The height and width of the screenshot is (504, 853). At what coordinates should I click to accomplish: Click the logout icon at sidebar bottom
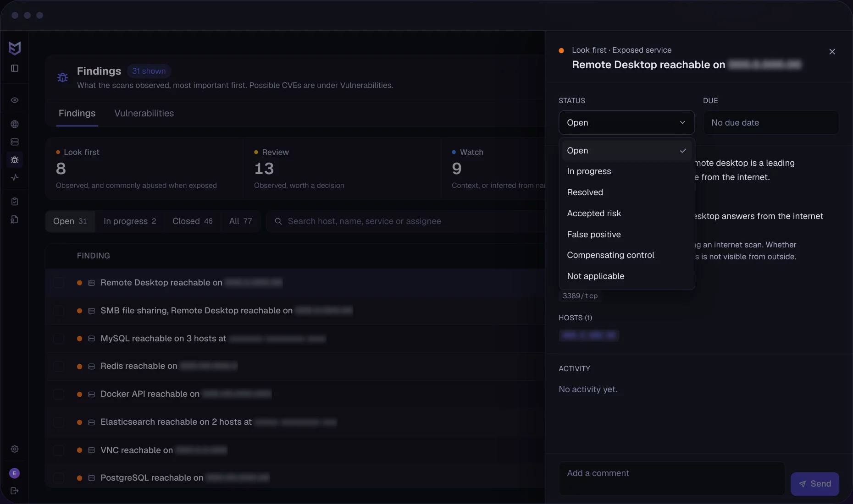(x=15, y=491)
